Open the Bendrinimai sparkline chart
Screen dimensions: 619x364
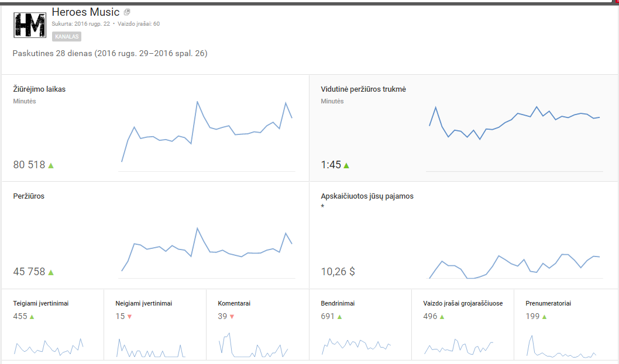point(356,346)
